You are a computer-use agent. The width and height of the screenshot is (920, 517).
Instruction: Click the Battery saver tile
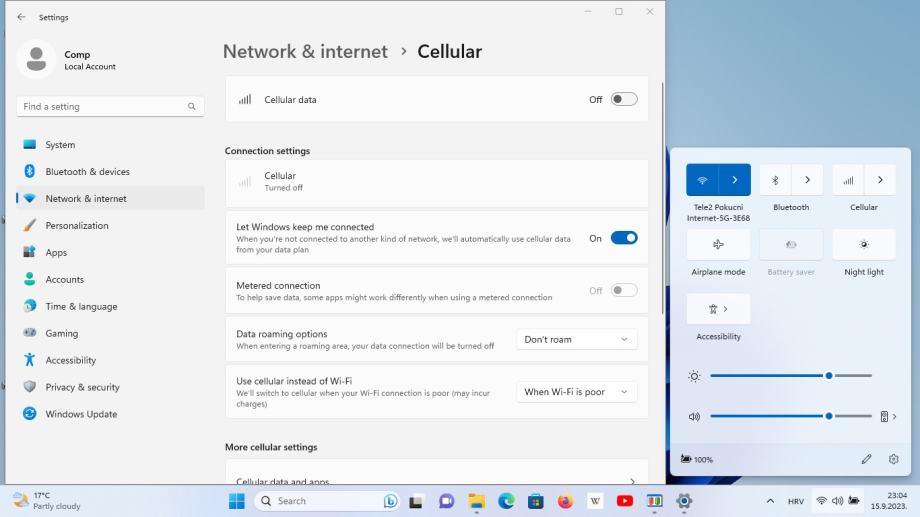pyautogui.click(x=791, y=244)
